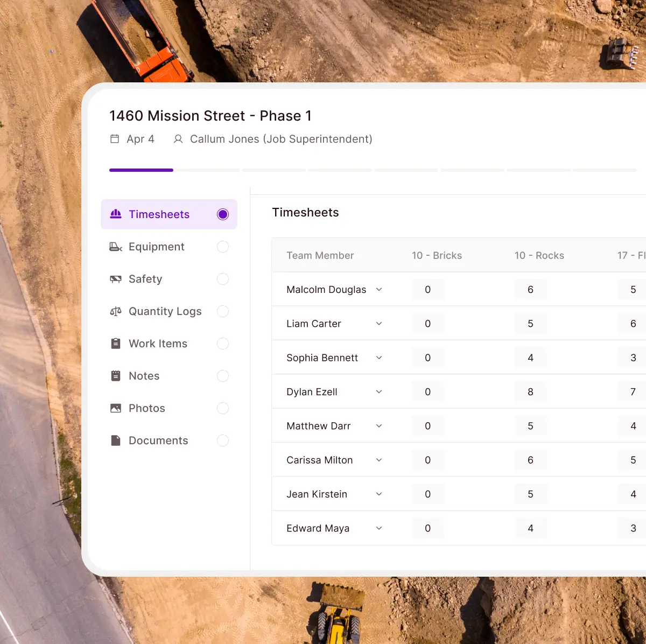Expand the Liam Carter row chevron

click(x=379, y=324)
